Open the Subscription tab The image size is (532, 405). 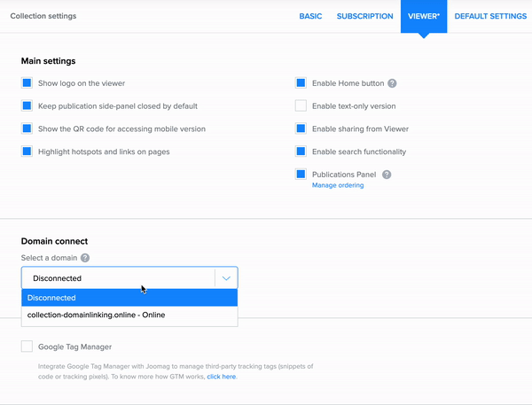pos(364,16)
